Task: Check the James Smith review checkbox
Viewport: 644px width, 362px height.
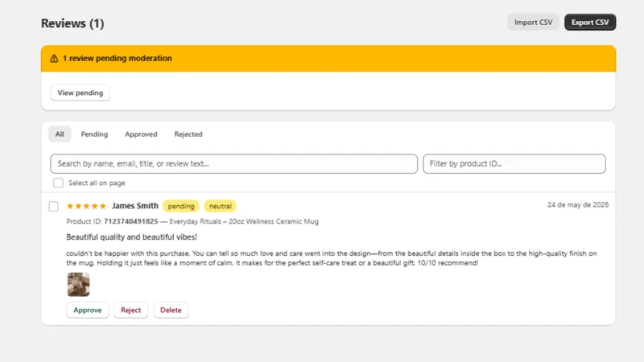Action: coord(53,206)
